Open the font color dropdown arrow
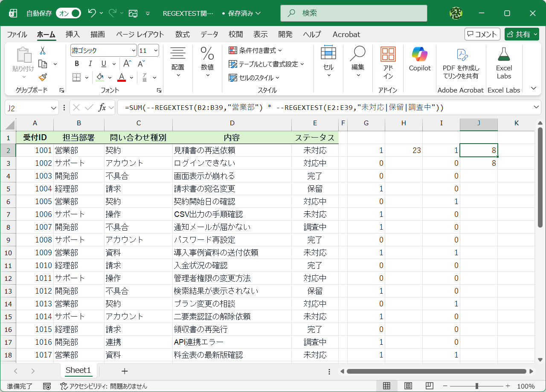 pyautogui.click(x=132, y=78)
